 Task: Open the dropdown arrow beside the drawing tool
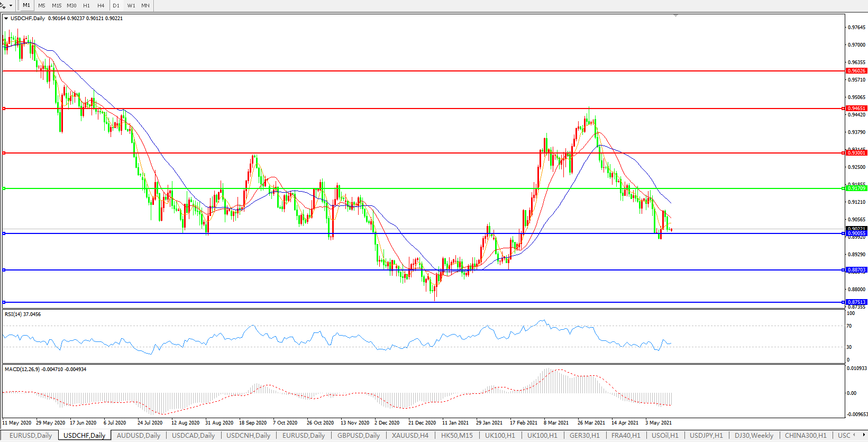pyautogui.click(x=11, y=5)
